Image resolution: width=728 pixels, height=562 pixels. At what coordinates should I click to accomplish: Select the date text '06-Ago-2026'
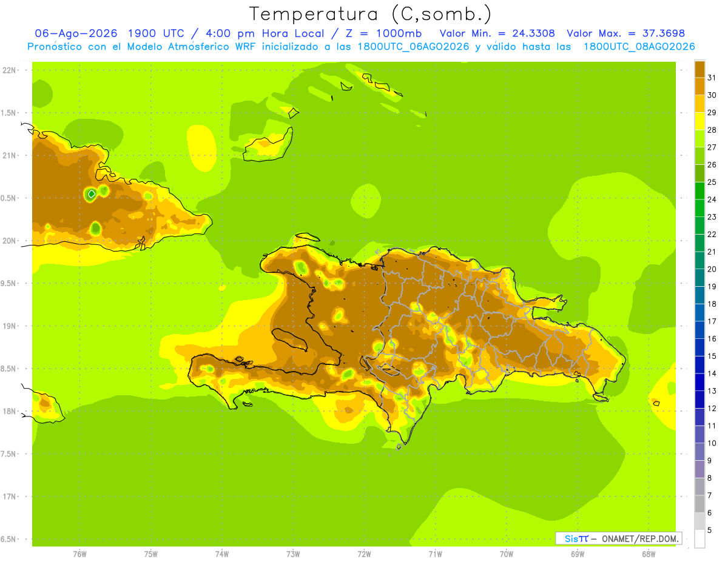75,33
